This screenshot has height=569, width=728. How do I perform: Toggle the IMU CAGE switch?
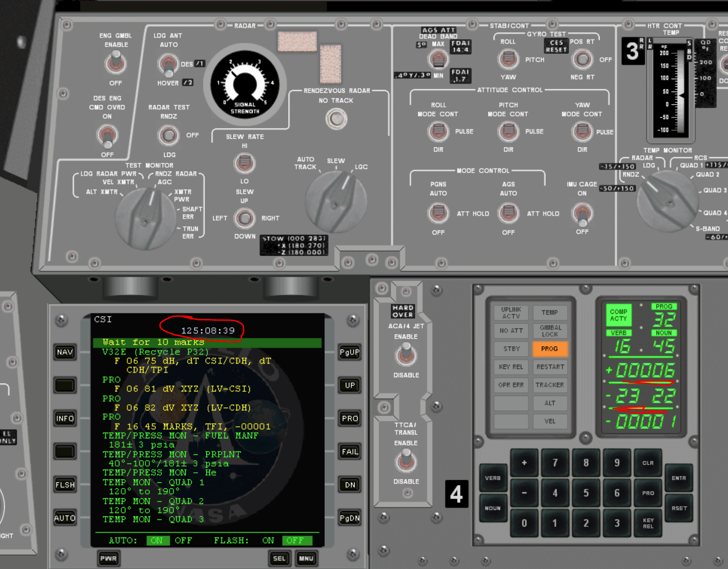tap(582, 214)
